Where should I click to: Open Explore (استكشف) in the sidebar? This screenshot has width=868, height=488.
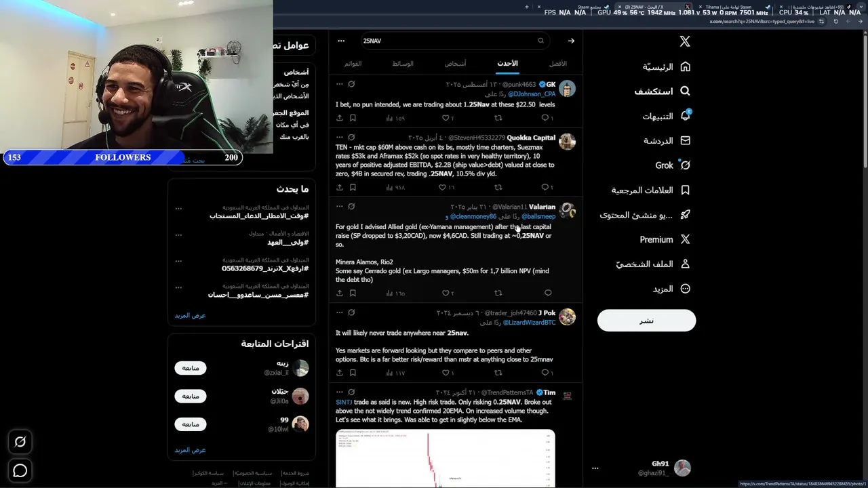coord(663,91)
